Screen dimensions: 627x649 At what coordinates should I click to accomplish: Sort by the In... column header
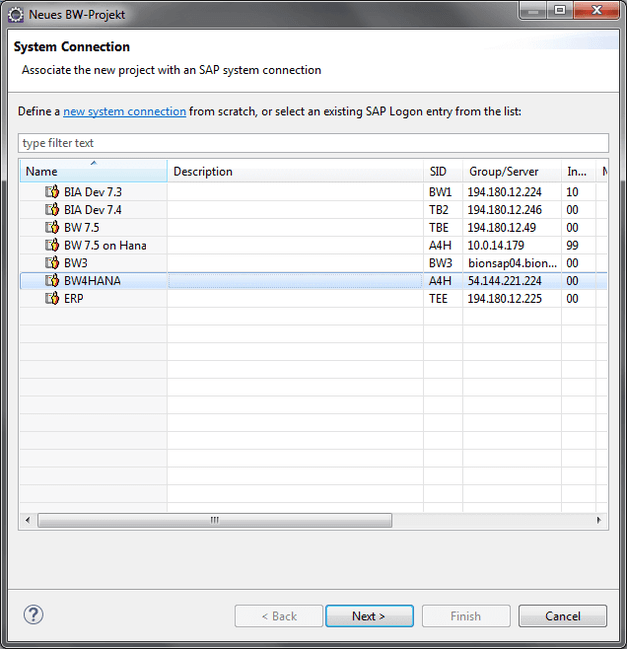coord(578,171)
